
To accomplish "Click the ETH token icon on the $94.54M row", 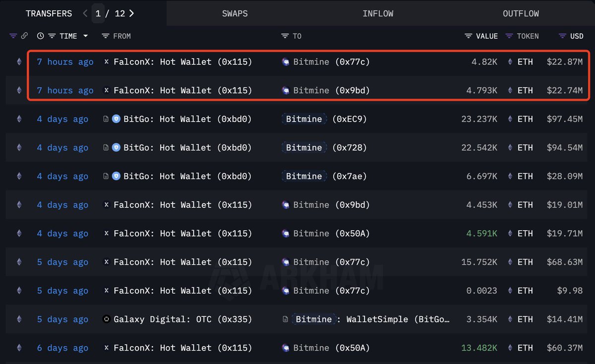I will (x=510, y=148).
